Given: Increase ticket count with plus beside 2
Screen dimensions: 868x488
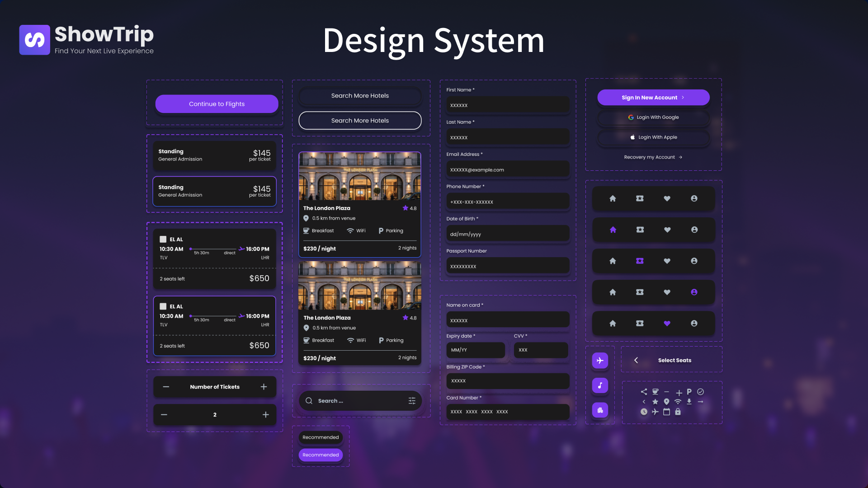Looking at the screenshot, I should 266,415.
